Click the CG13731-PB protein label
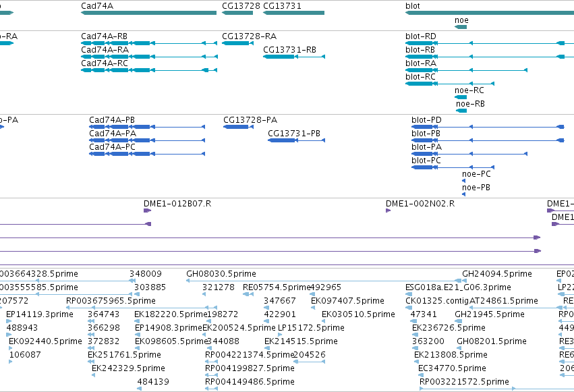Image resolution: width=574 pixels, height=392 pixels. [x=294, y=134]
